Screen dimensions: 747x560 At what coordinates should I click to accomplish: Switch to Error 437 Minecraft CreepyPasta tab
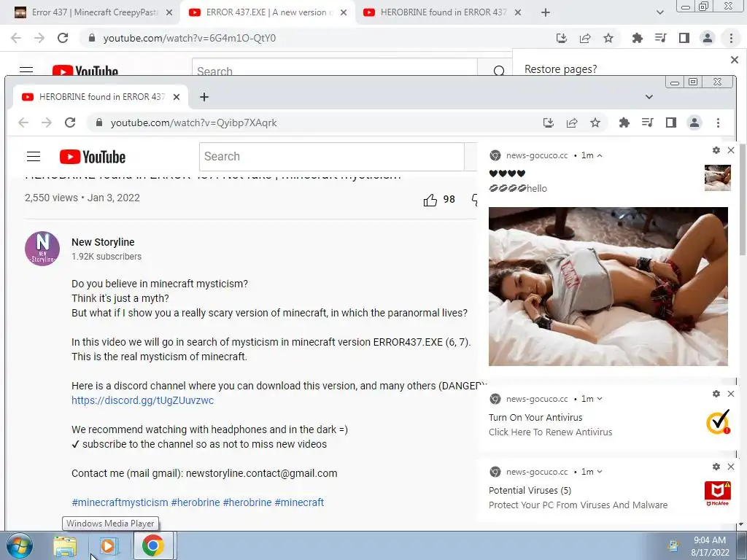pyautogui.click(x=94, y=12)
